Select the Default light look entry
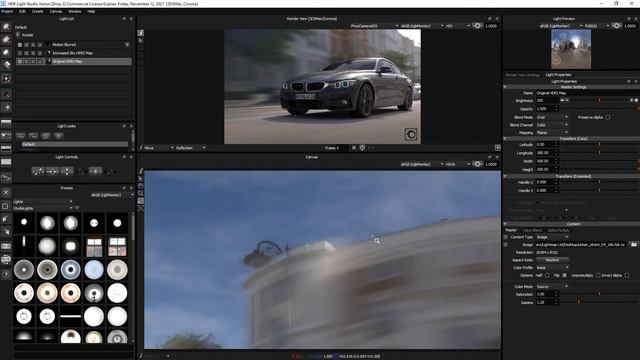This screenshot has height=360, width=640. pos(75,144)
